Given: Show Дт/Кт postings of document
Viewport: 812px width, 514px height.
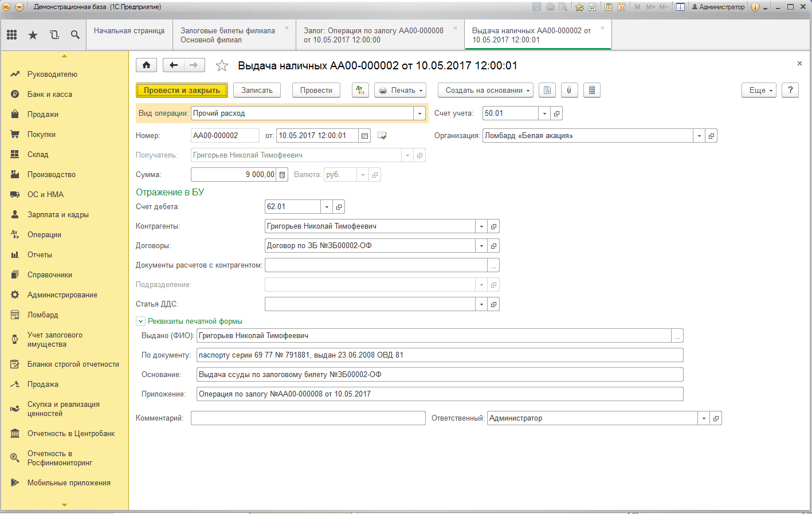Looking at the screenshot, I should pos(360,91).
